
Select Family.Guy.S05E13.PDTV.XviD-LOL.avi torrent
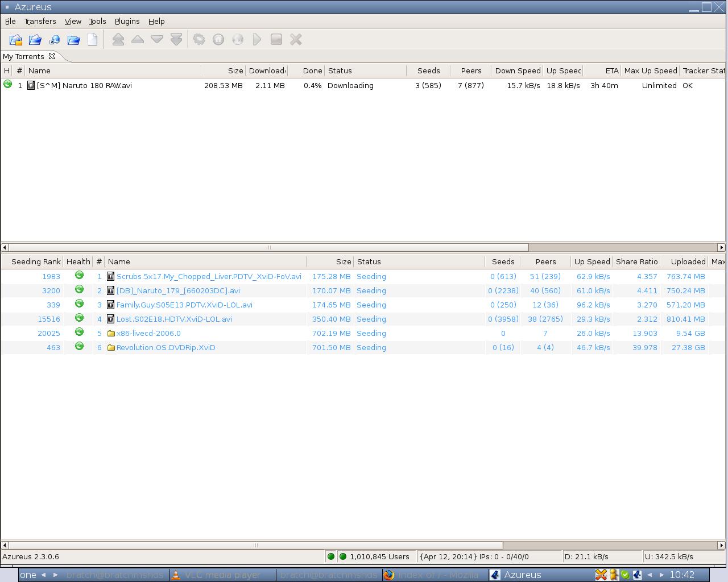[x=184, y=305]
